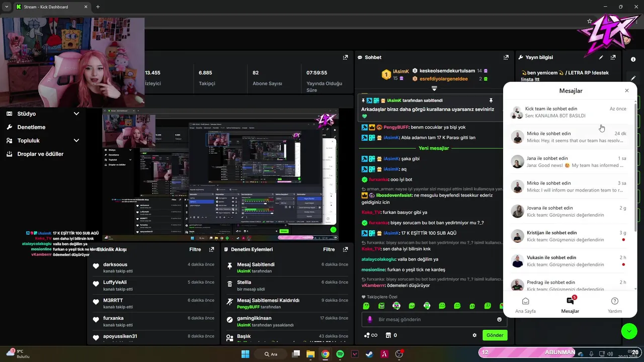Open Mirko conversation from 3 sa ago
644x362 pixels.
click(569, 187)
